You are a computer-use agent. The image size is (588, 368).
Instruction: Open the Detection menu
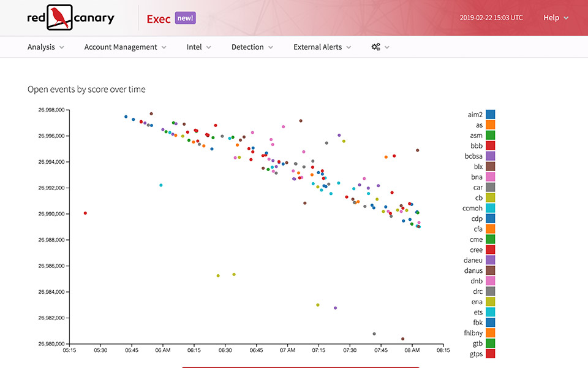click(x=252, y=47)
